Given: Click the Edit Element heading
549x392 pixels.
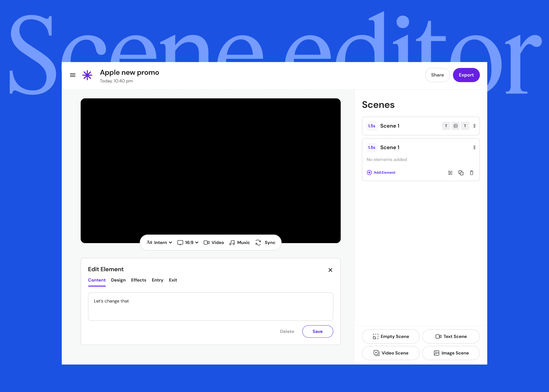Looking at the screenshot, I should pyautogui.click(x=106, y=269).
